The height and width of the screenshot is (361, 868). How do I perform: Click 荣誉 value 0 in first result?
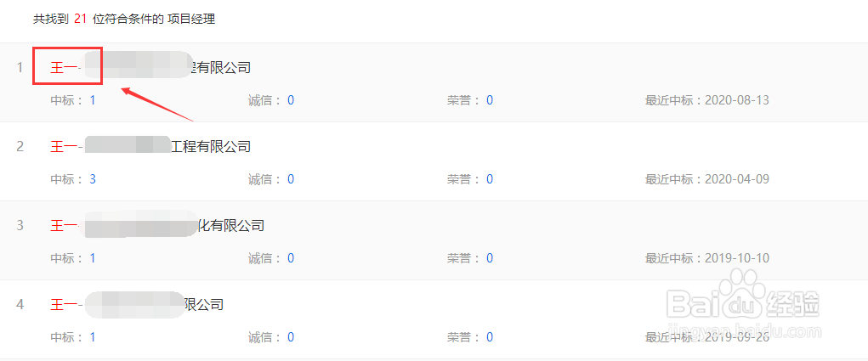pyautogui.click(x=490, y=100)
